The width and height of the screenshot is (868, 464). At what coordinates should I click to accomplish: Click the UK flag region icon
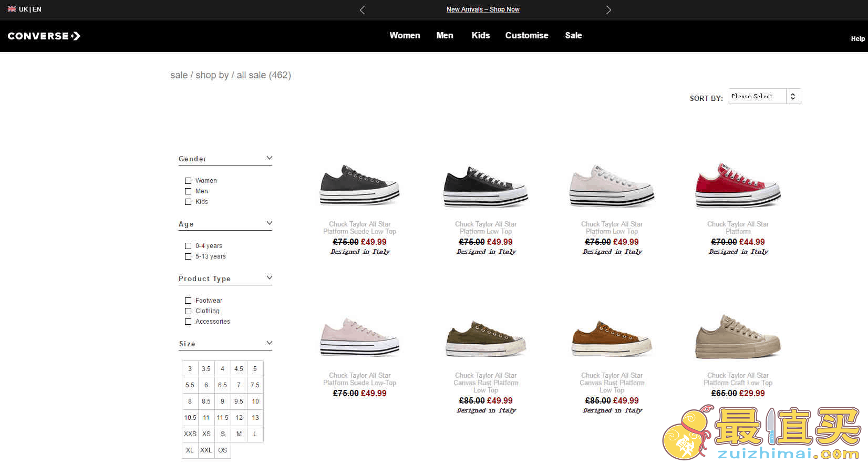click(12, 9)
